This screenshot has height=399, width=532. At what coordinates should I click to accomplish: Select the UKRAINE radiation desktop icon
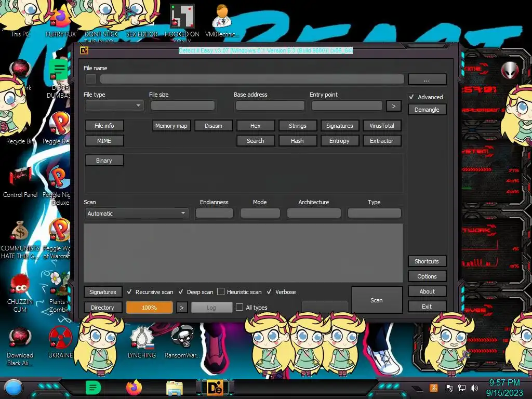click(x=60, y=343)
